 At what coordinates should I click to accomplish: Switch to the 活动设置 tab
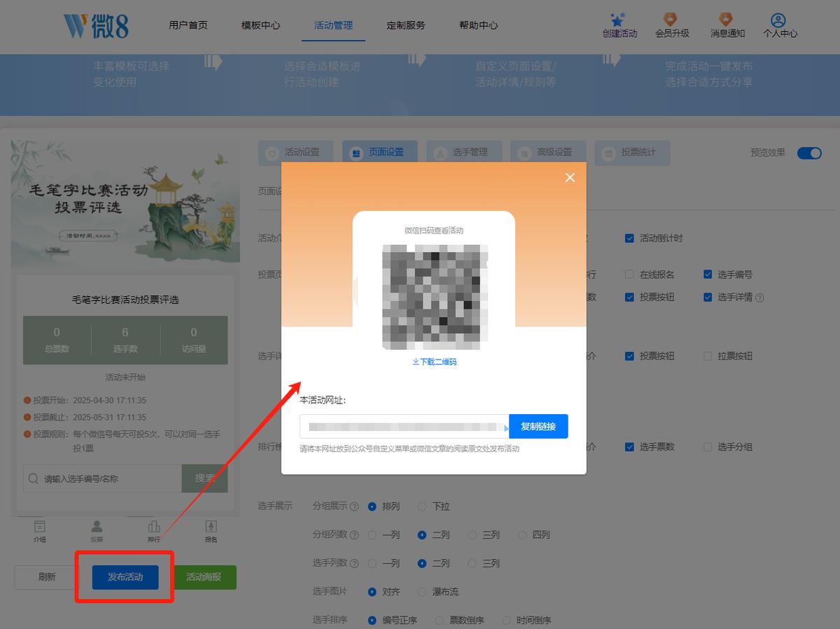click(x=295, y=153)
